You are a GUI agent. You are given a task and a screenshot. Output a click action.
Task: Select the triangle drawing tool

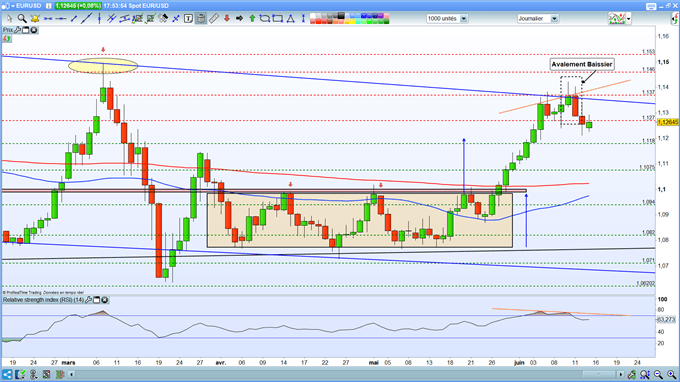pyautogui.click(x=291, y=19)
